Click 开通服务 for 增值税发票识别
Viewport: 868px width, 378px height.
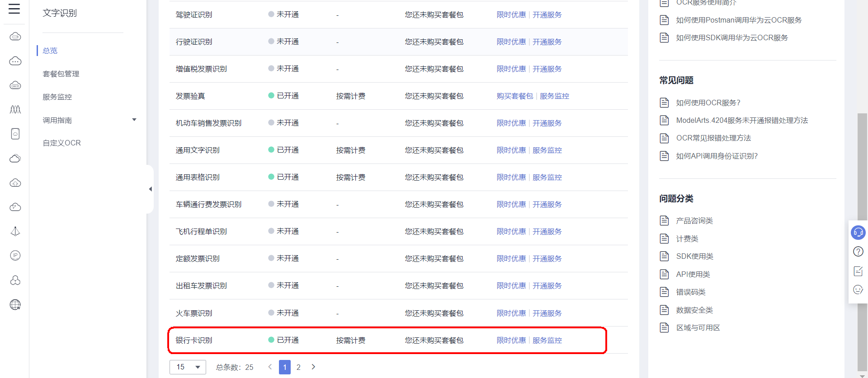[x=547, y=69]
